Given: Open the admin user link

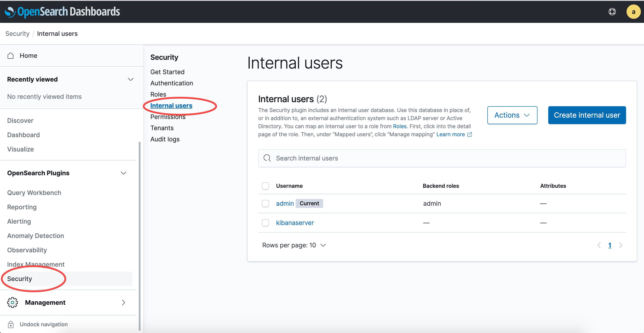Looking at the screenshot, I should (285, 203).
